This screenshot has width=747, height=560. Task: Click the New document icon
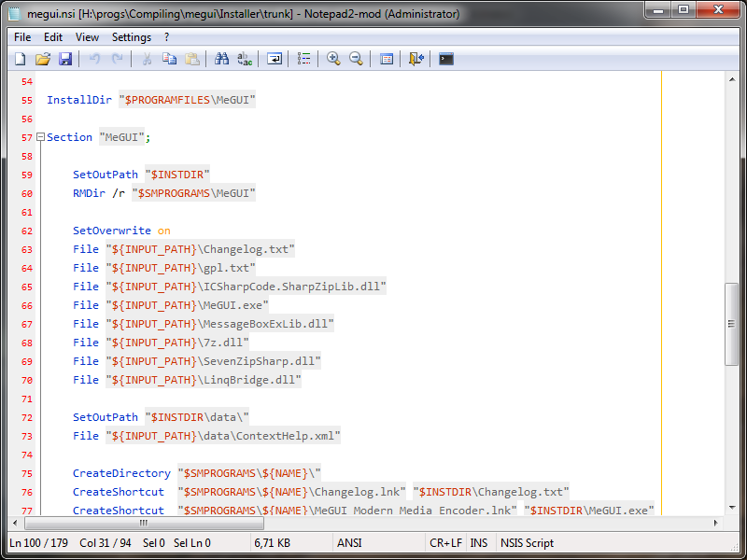click(20, 59)
